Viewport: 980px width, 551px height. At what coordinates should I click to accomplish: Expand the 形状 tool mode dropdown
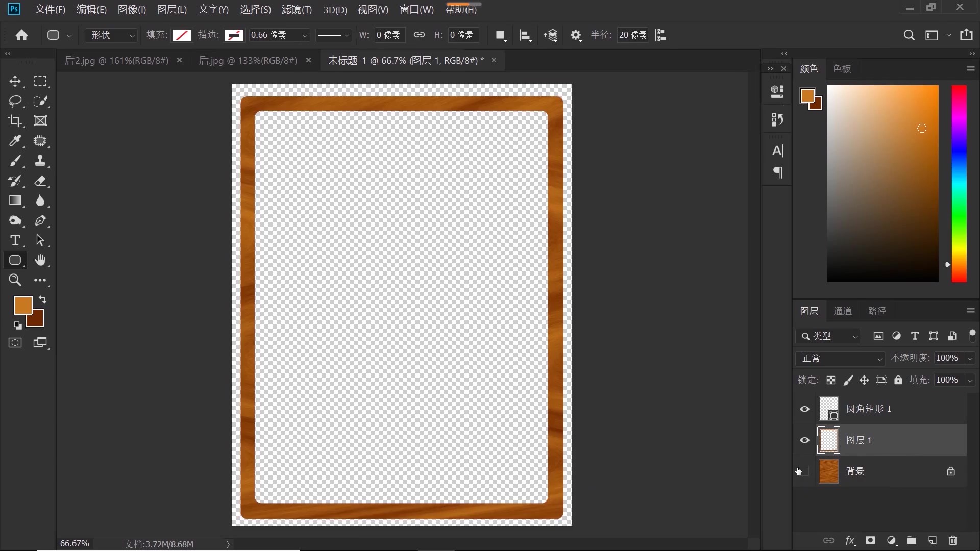(112, 35)
